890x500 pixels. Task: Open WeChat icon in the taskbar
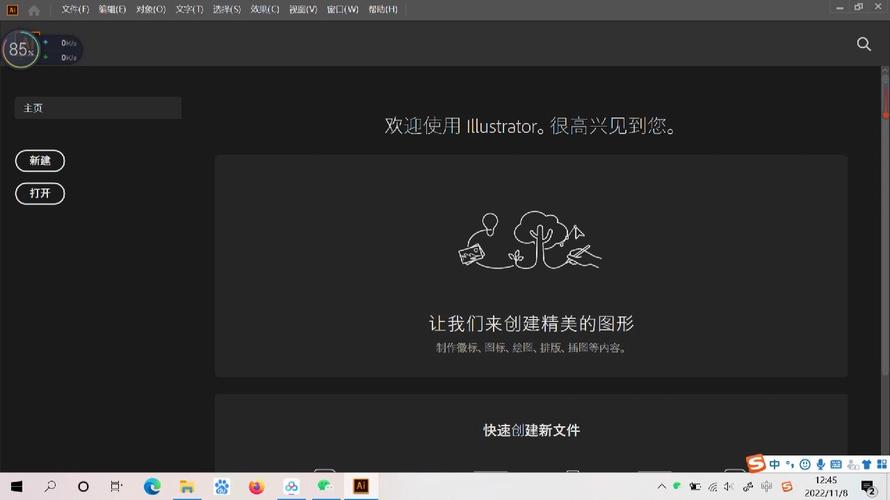[325, 487]
